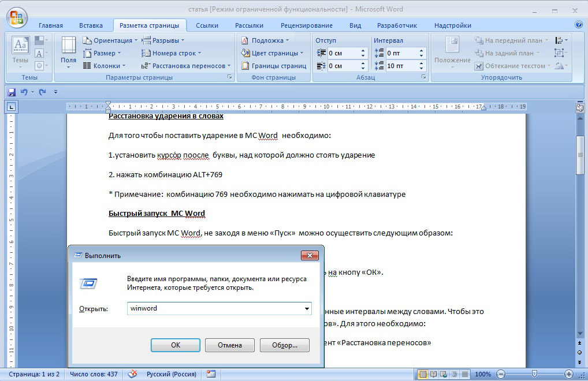Click macro recording icon in status bar
This screenshot has width=588, height=381.
[x=211, y=374]
